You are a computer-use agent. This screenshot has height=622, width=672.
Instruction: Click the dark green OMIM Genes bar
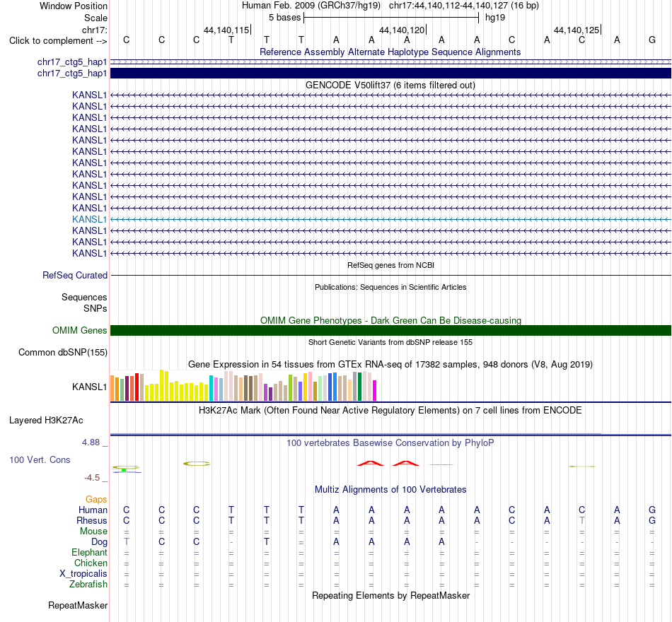point(390,330)
